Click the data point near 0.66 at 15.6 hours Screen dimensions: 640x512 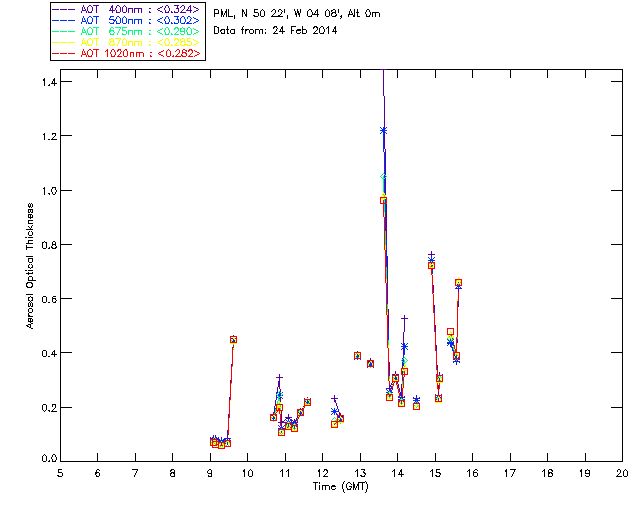pyautogui.click(x=458, y=282)
